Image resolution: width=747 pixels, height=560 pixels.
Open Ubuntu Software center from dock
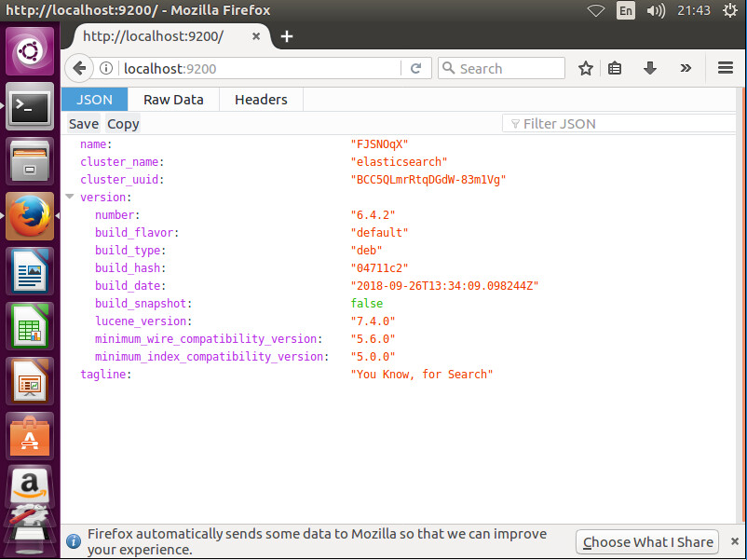click(30, 436)
